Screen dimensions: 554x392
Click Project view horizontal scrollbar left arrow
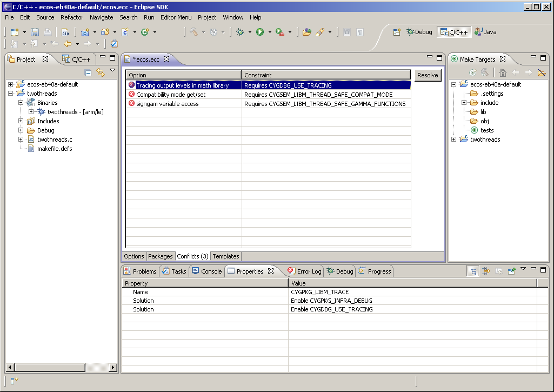[10, 368]
